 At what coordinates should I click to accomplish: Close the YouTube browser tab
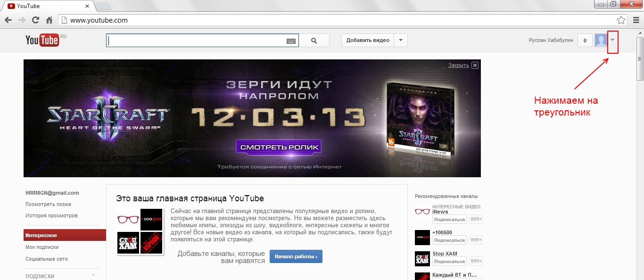pyautogui.click(x=87, y=6)
